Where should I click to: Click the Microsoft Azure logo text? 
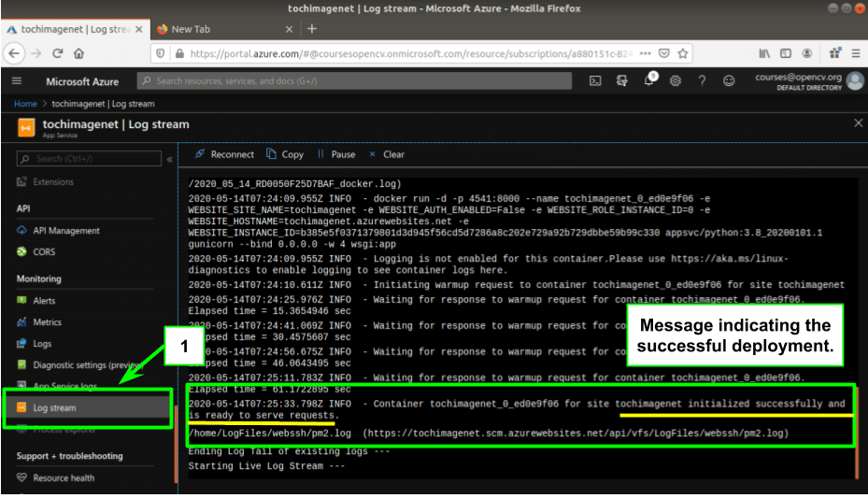point(82,82)
